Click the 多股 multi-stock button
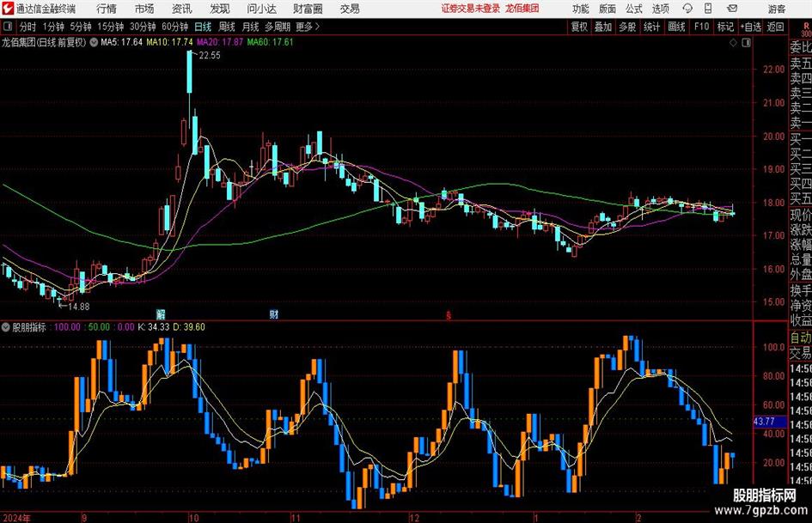Viewport: 812px width, 523px height. (627, 27)
